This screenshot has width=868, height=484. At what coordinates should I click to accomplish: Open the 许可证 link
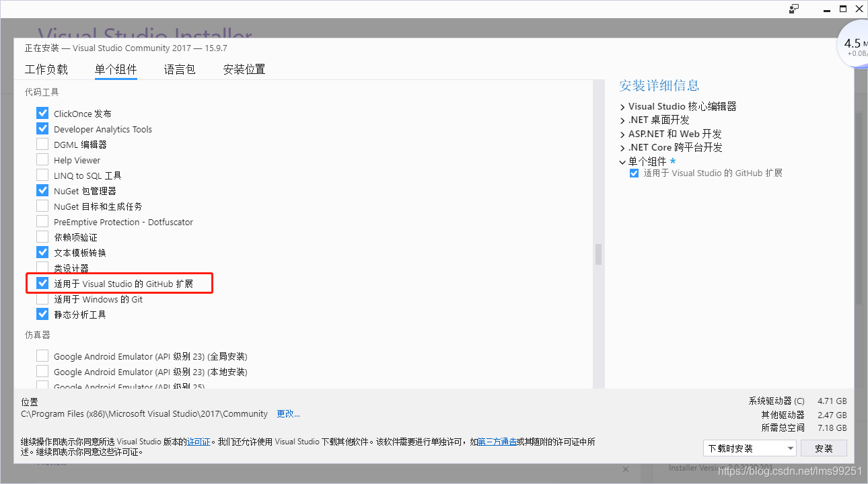(x=198, y=442)
